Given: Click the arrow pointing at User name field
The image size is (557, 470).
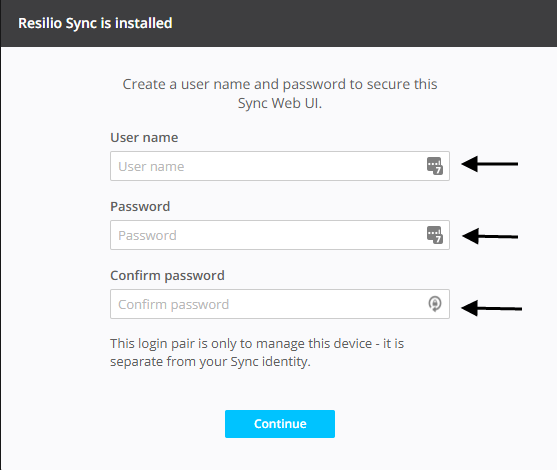Looking at the screenshot, I should [490, 164].
